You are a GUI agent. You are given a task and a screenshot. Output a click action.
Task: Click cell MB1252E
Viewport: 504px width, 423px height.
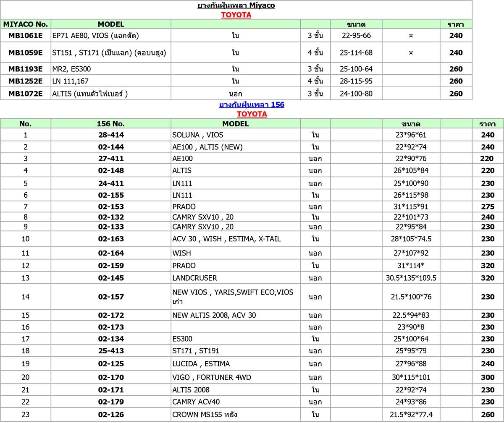(26, 81)
